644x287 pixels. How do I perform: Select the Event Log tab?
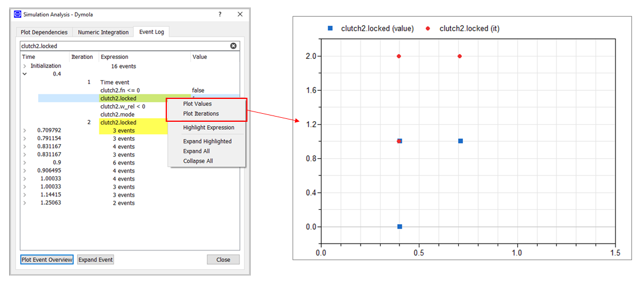[x=151, y=31]
